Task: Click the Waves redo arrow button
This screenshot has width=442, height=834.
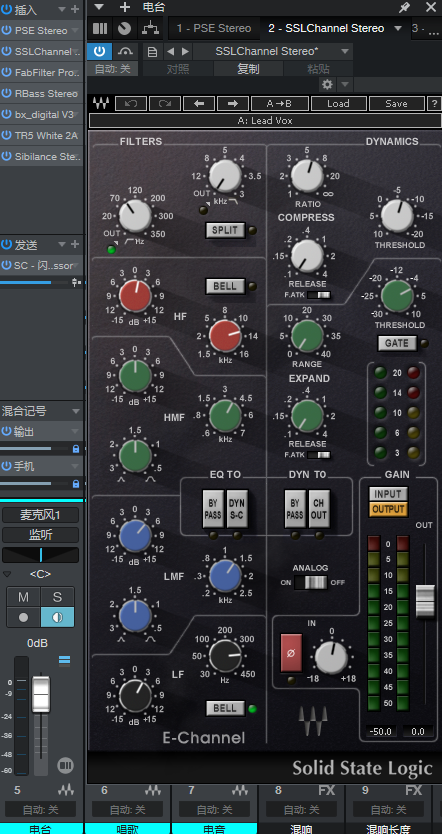Action: coord(165,103)
